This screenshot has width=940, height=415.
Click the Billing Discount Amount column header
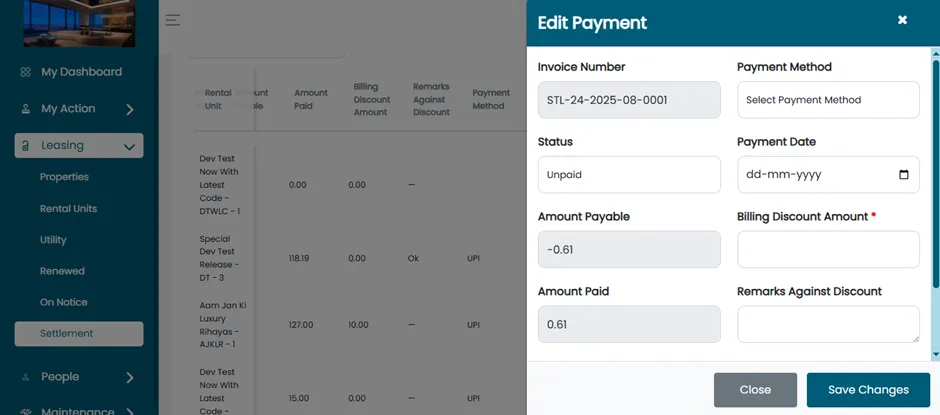(x=371, y=100)
